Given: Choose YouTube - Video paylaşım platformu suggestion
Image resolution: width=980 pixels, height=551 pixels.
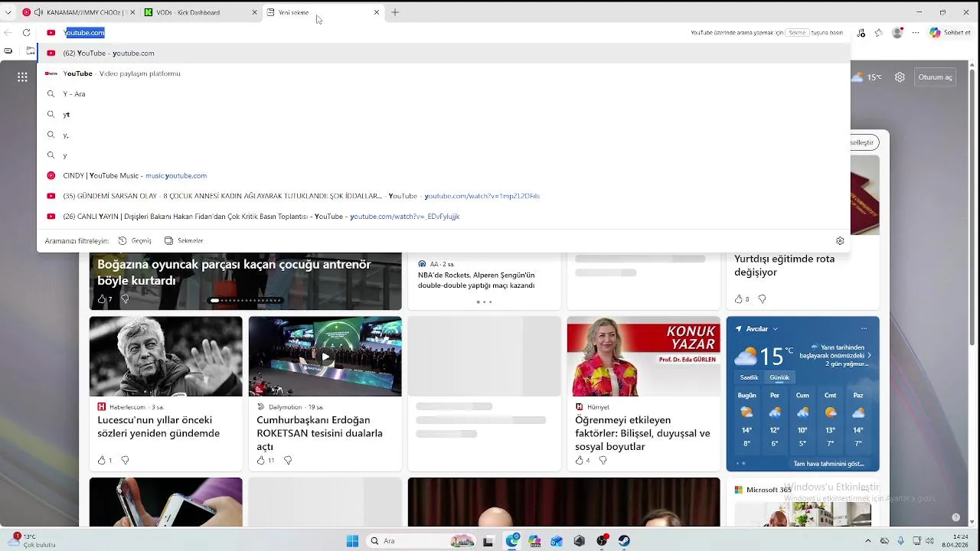Looking at the screenshot, I should pyautogui.click(x=443, y=73).
